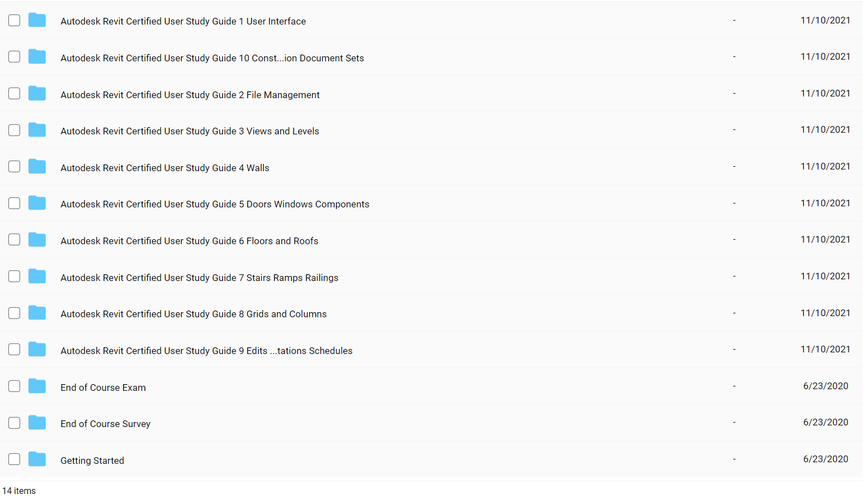Screen dimensions: 868x504
Task: Click folder icon for Study Guide 3 Views and Levels
Action: coord(37,130)
